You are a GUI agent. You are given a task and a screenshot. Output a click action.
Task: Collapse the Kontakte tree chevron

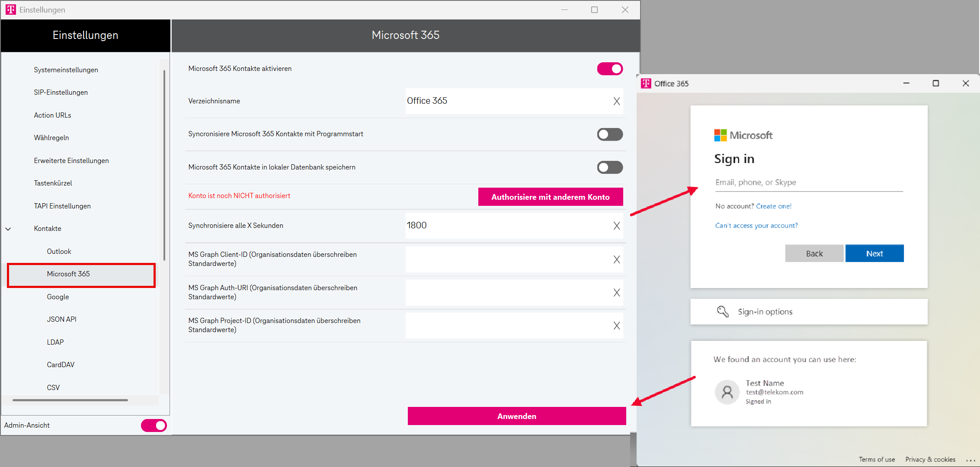pos(8,229)
